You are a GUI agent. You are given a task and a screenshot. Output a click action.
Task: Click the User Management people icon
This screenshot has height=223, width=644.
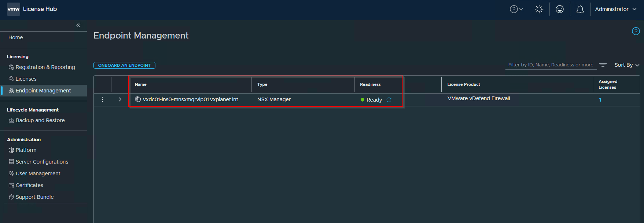(11, 173)
